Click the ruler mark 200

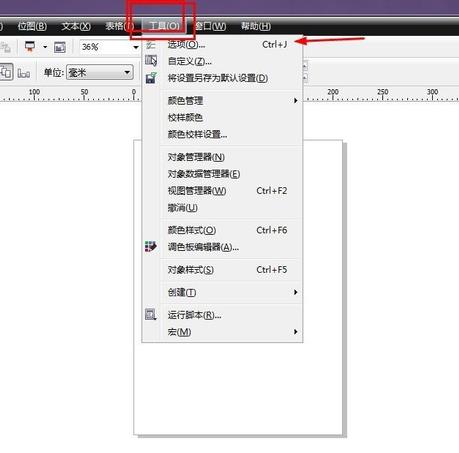(x=333, y=92)
